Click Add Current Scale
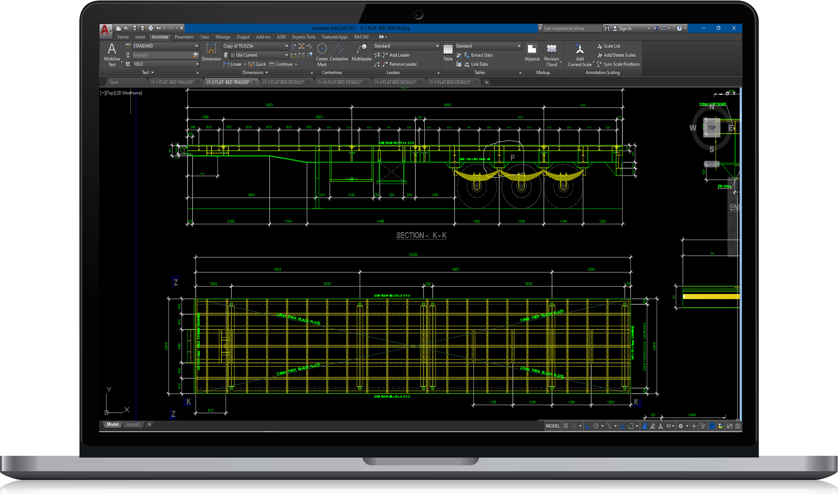 pos(580,54)
